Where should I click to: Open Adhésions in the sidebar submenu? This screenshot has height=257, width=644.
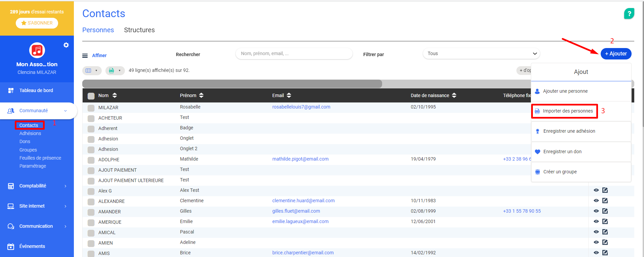coord(30,133)
